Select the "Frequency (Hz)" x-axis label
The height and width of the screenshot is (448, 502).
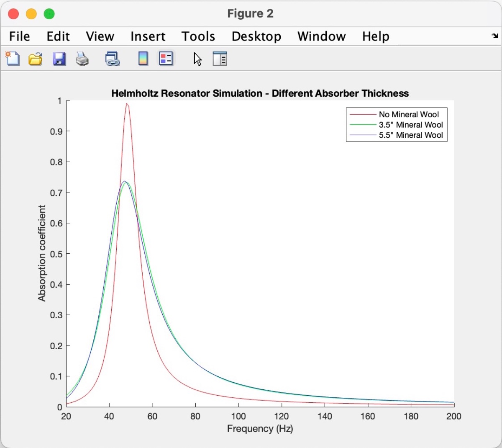click(260, 428)
